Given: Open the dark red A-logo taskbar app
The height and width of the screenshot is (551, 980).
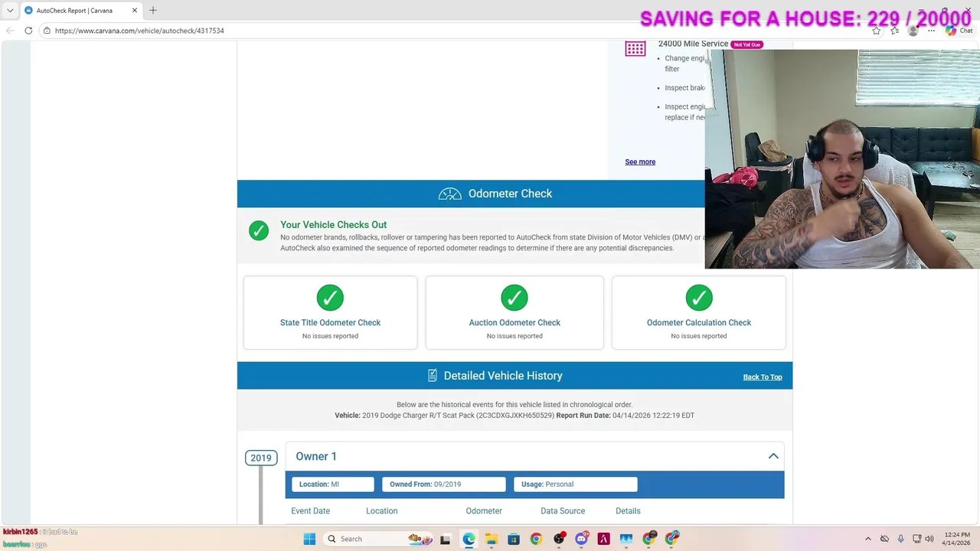Looking at the screenshot, I should pyautogui.click(x=604, y=539).
